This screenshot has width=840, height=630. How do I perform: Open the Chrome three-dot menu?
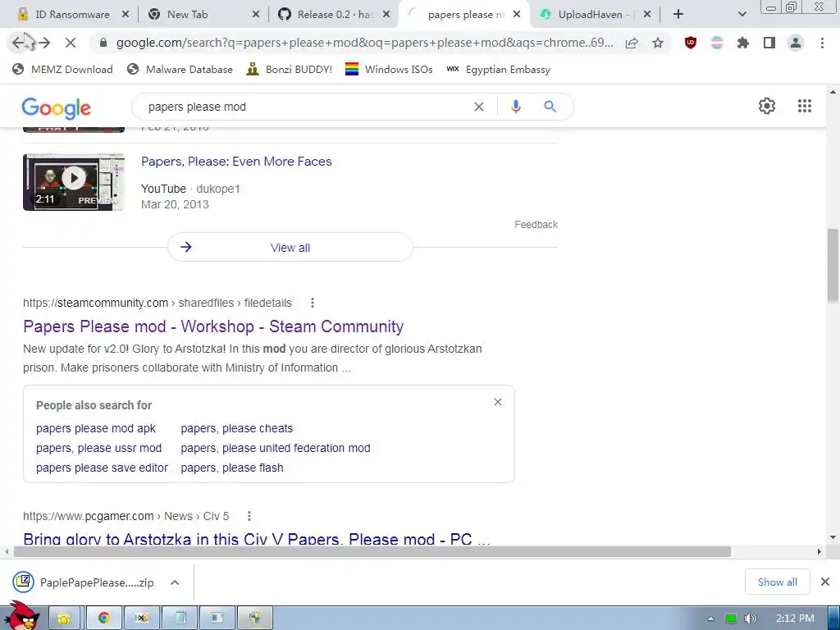pos(822,43)
